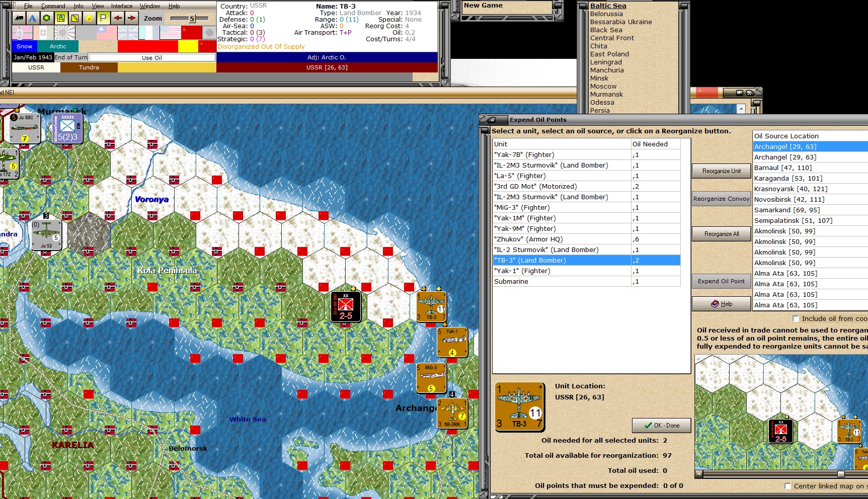The image size is (868, 499).
Task: Click the teal Arctic weather swatch
Action: [x=58, y=46]
